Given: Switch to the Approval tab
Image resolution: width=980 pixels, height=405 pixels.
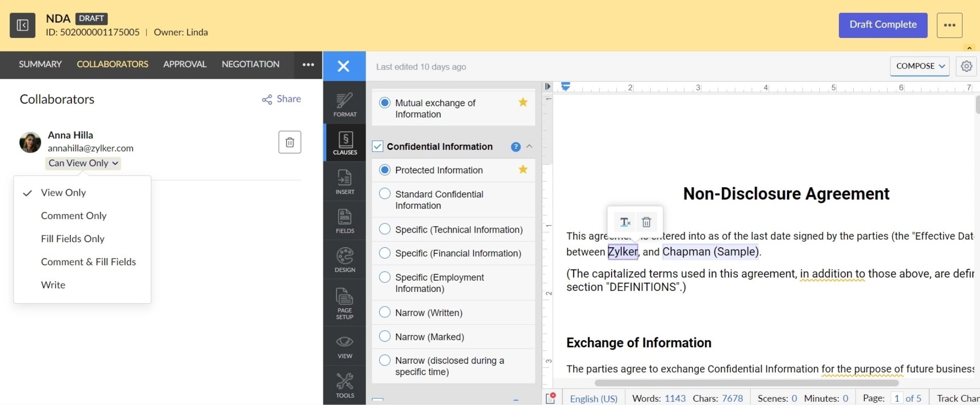Looking at the screenshot, I should (184, 64).
